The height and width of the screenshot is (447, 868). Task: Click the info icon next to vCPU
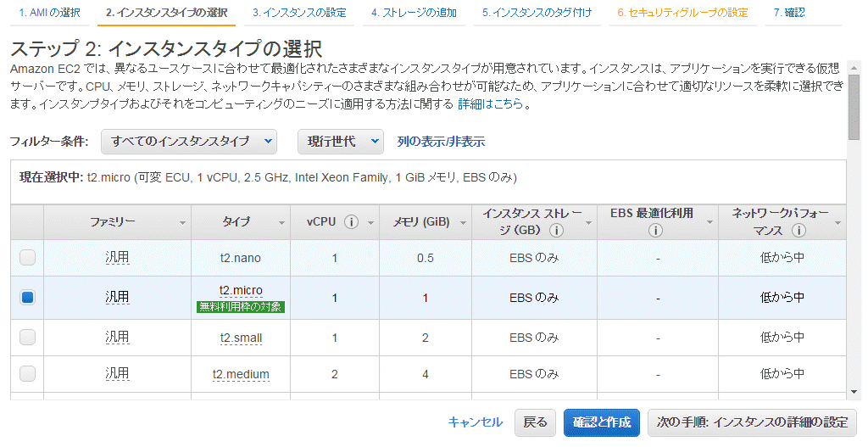coord(351,222)
